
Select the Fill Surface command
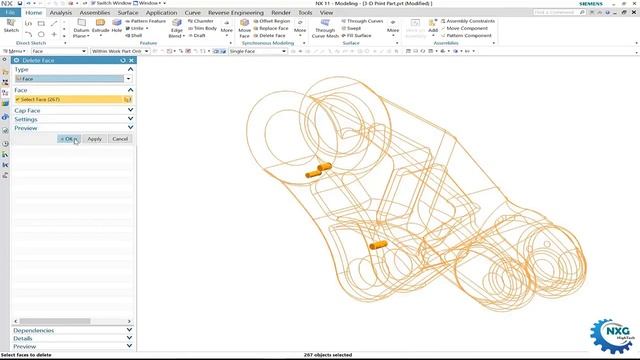[356, 36]
